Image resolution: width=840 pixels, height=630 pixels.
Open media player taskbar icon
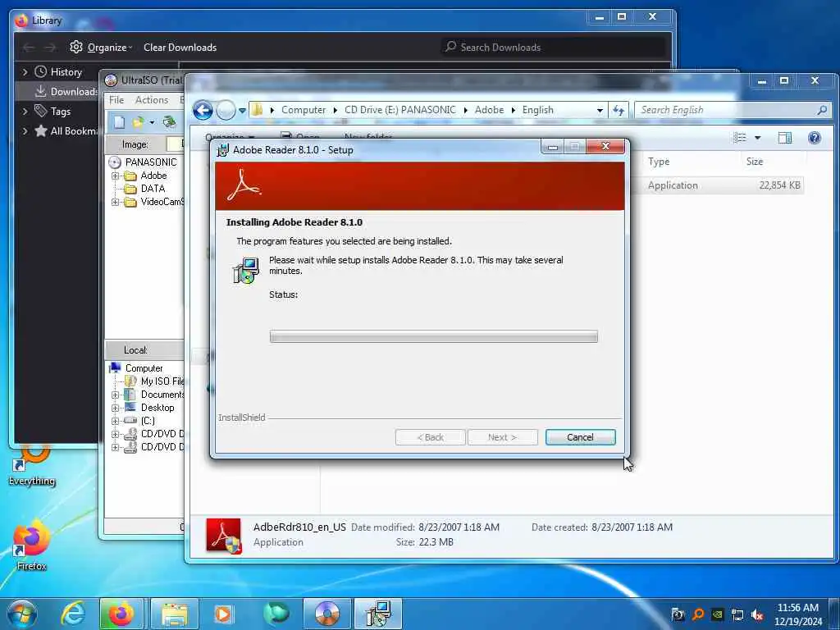click(223, 614)
